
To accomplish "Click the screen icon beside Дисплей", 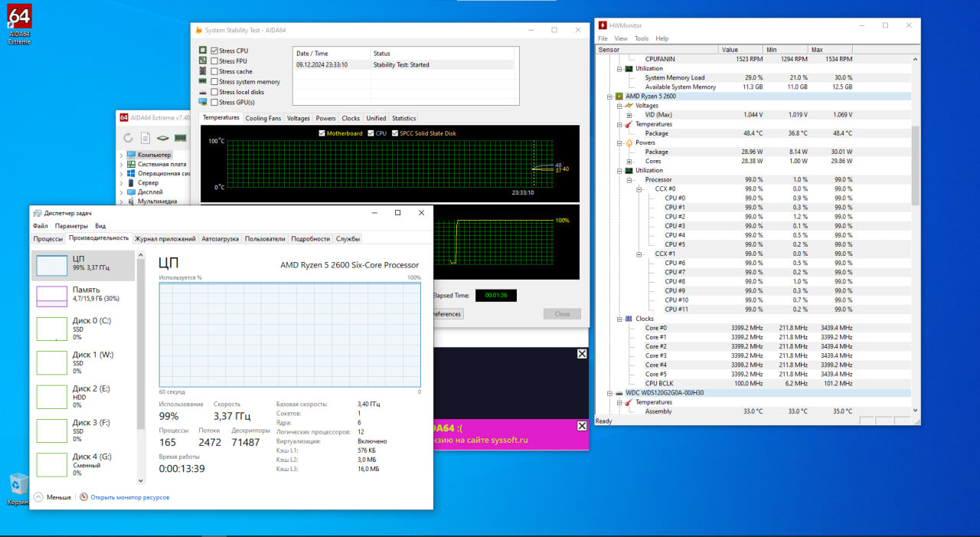I will pyautogui.click(x=131, y=192).
